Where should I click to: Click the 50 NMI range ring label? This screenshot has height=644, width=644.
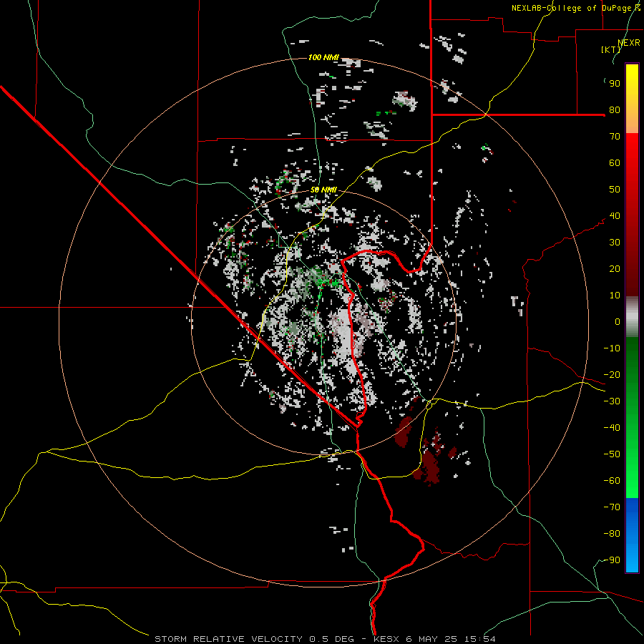(x=323, y=190)
